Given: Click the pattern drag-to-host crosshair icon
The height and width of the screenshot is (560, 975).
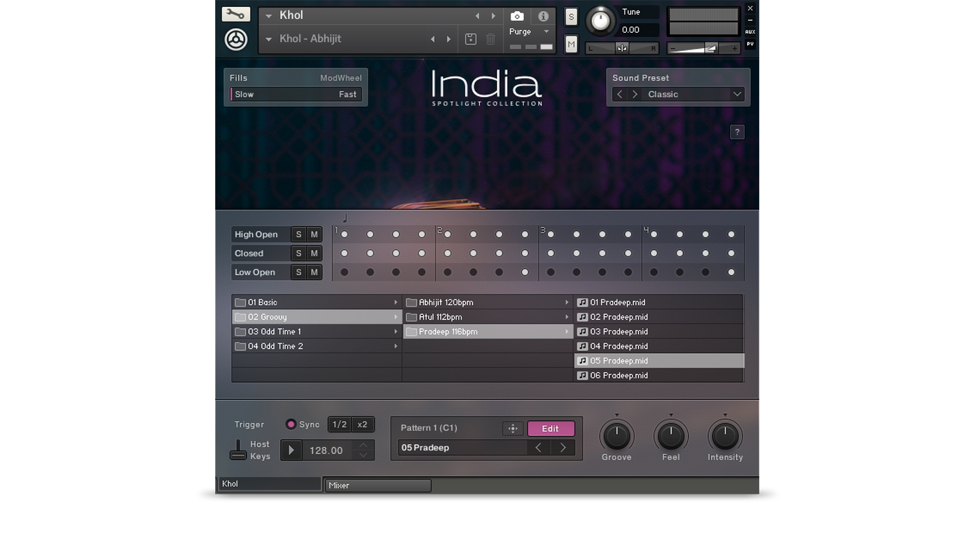Looking at the screenshot, I should point(513,429).
